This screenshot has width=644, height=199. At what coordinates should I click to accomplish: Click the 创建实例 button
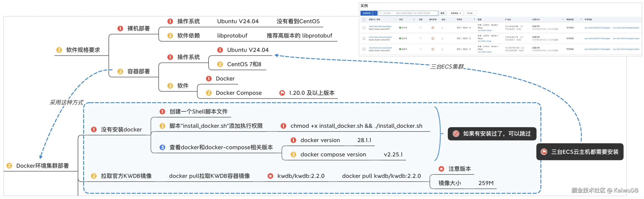click(367, 13)
